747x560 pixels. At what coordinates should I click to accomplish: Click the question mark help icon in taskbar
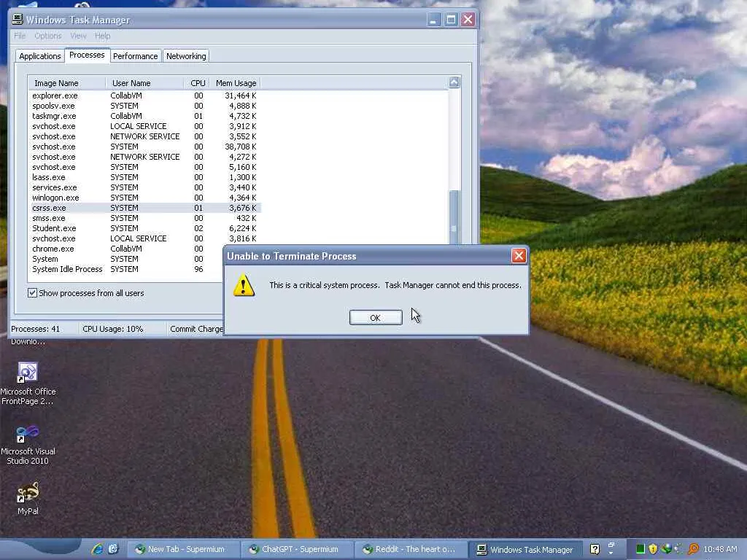coord(595,550)
